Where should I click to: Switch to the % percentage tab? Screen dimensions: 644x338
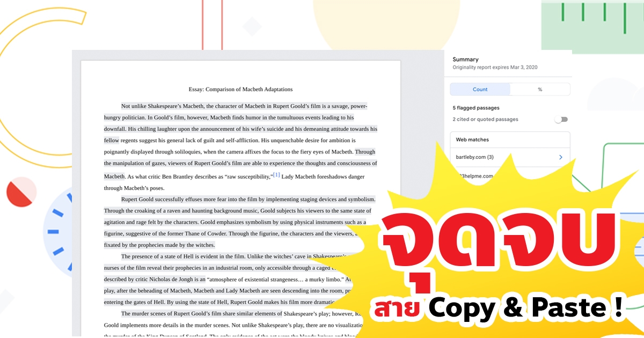point(540,90)
